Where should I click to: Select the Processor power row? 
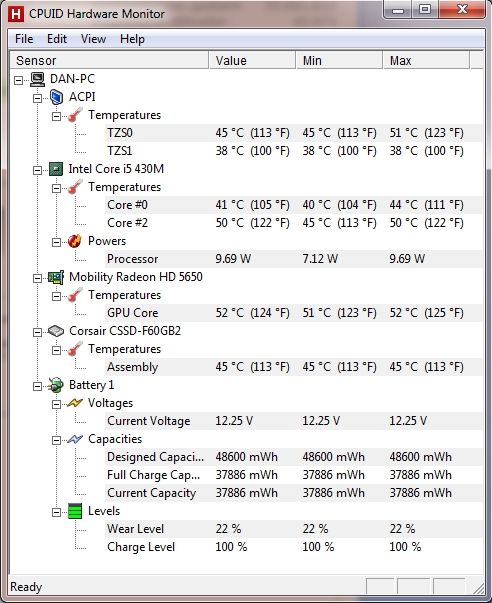pyautogui.click(x=294, y=259)
